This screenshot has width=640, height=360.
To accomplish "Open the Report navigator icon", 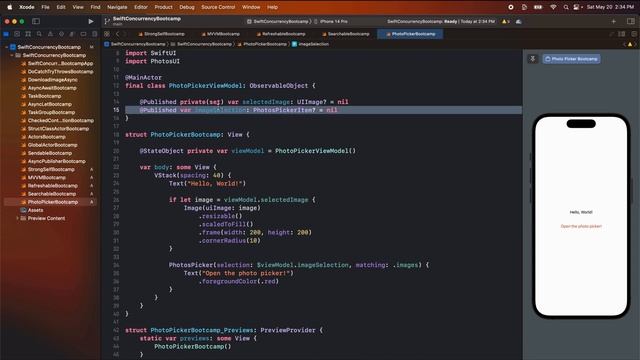I will 94,34.
